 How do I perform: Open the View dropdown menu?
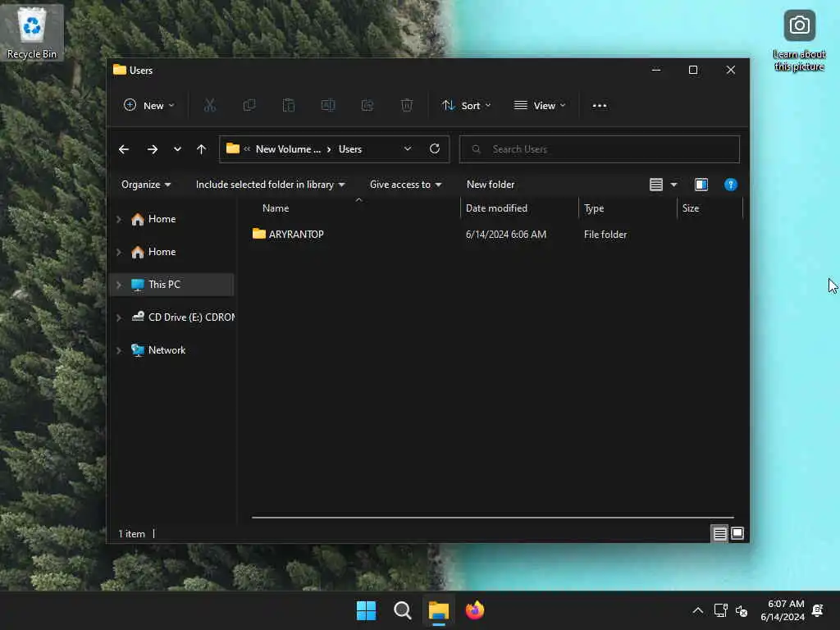540,106
